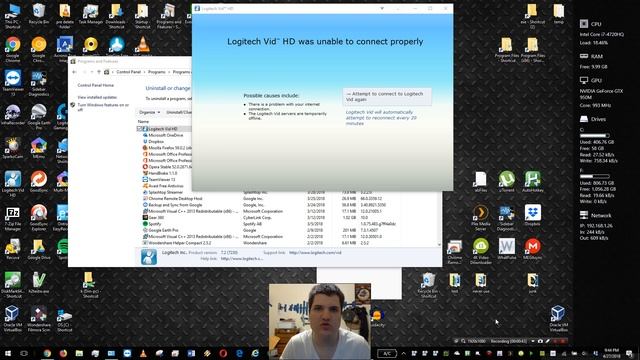The height and width of the screenshot is (360, 640).
Task: Click Control Panel in the breadcrumb path
Action: coord(128,72)
